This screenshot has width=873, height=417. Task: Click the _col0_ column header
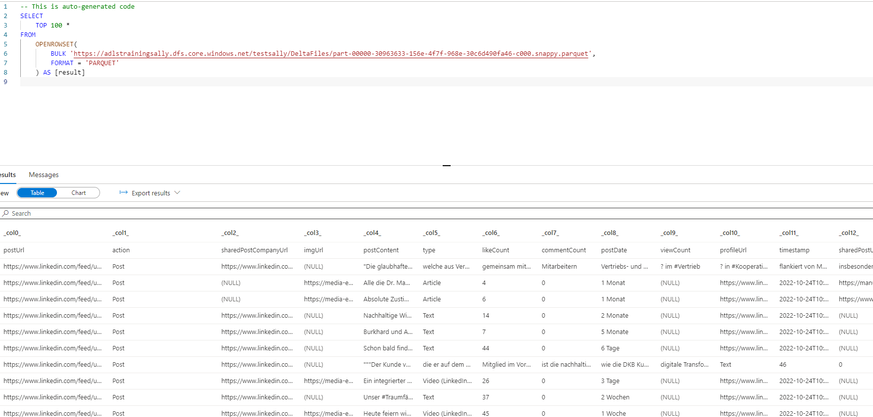tap(12, 233)
